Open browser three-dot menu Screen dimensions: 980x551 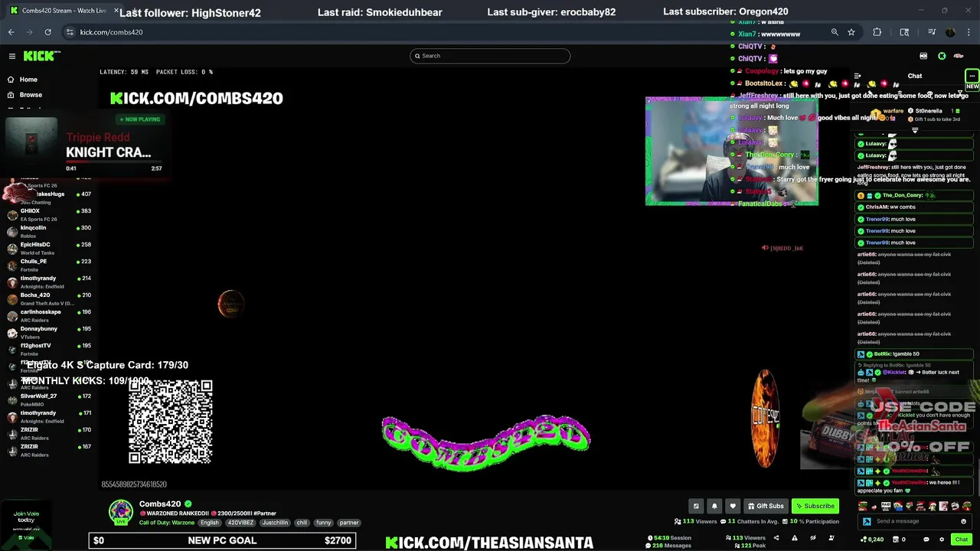click(x=969, y=32)
